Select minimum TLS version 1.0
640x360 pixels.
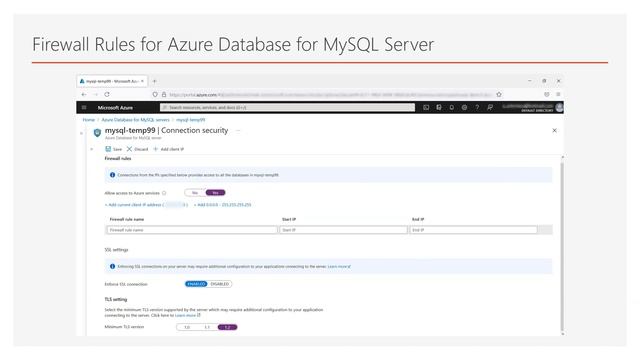pyautogui.click(x=187, y=327)
